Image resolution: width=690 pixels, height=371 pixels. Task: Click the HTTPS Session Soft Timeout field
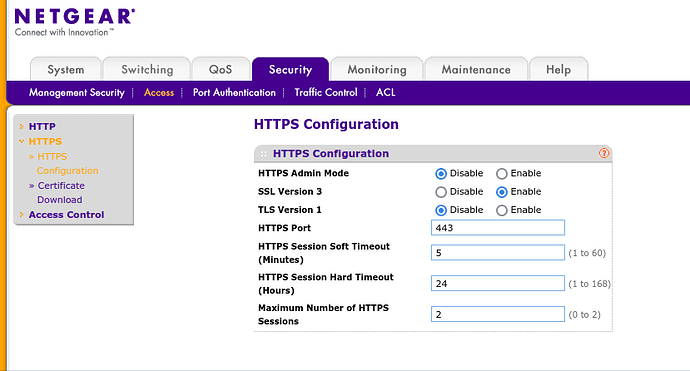pos(498,253)
